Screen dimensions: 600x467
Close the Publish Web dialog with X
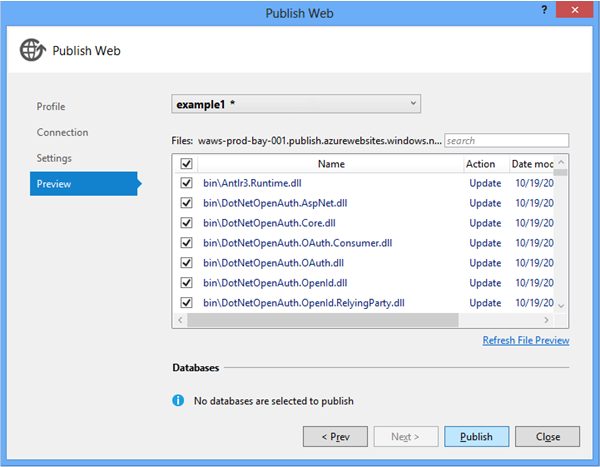click(574, 10)
